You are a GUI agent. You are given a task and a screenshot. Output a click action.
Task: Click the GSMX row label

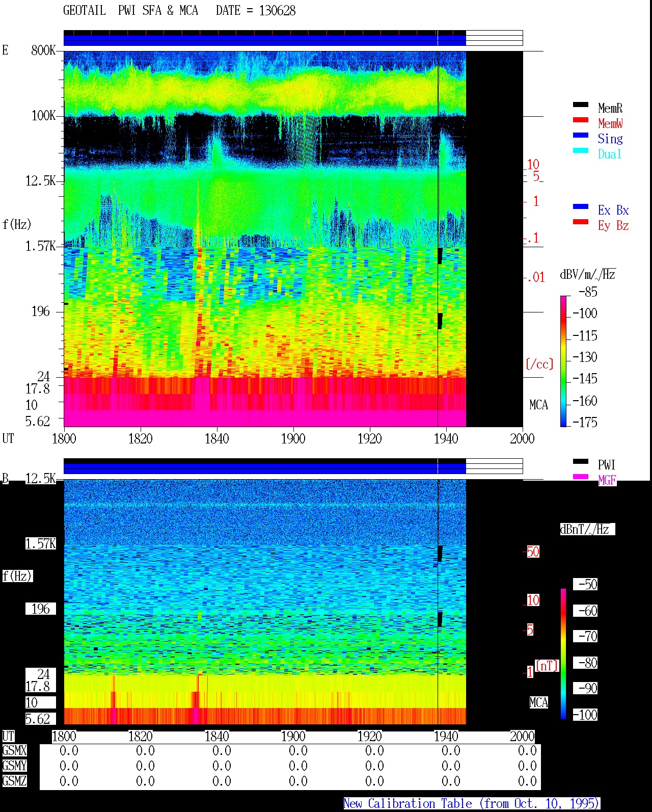point(14,750)
